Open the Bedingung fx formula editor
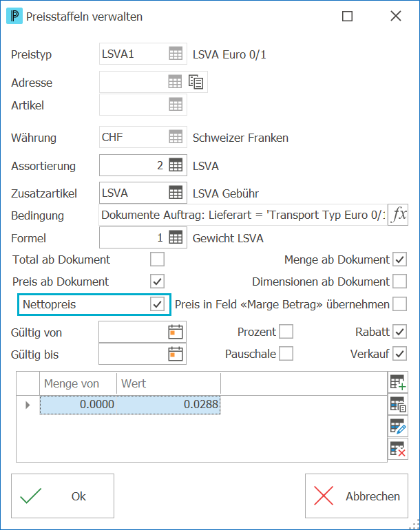Image resolution: width=420 pixels, height=530 pixels. (x=398, y=215)
